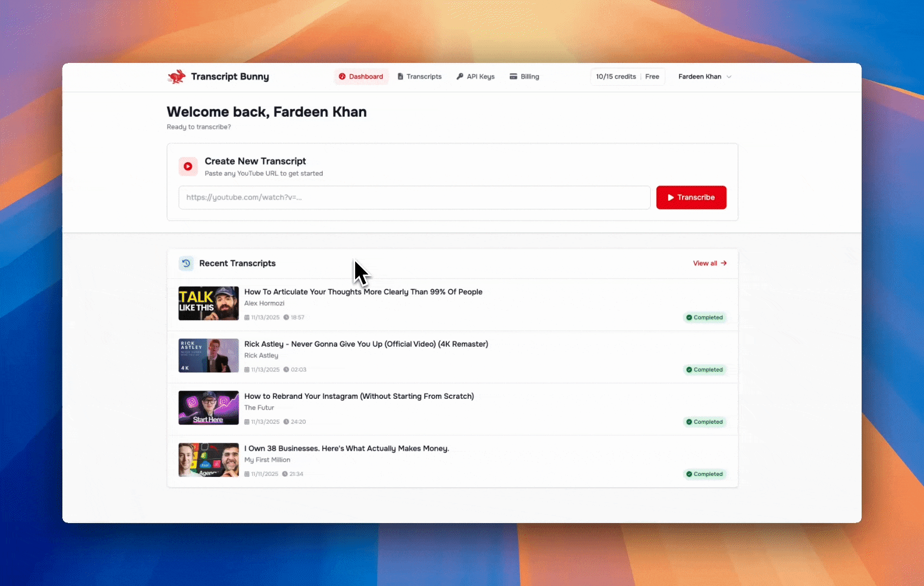Viewport: 924px width, 586px height.
Task: Click the API Keys key icon
Action: click(460, 77)
